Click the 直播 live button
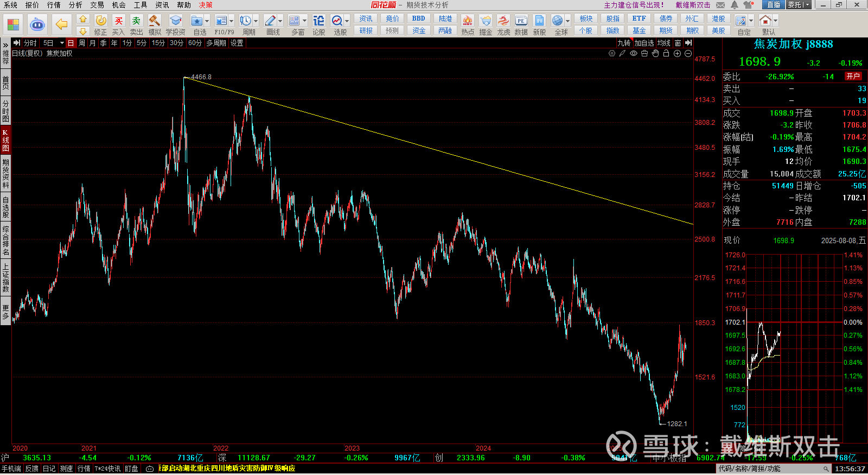Screen dimensions: 868x475 pyautogui.click(x=774, y=5)
